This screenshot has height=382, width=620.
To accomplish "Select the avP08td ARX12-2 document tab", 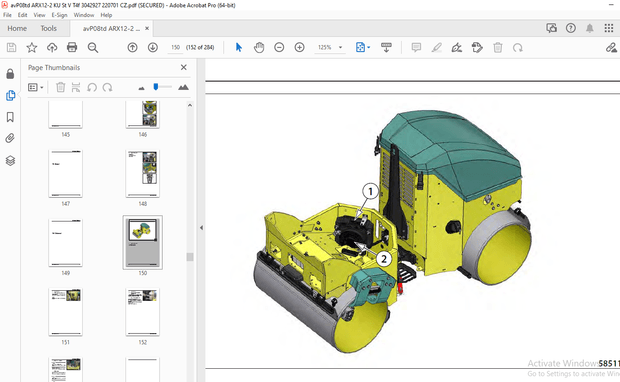I will (111, 28).
